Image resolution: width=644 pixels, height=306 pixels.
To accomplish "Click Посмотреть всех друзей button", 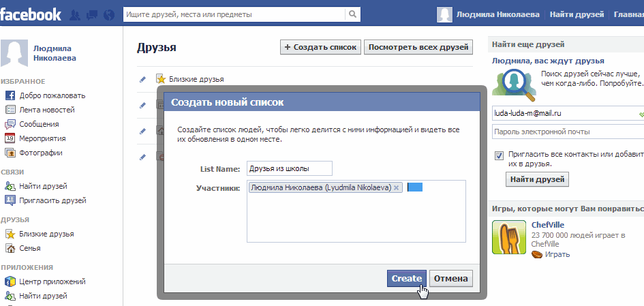I will pos(418,47).
